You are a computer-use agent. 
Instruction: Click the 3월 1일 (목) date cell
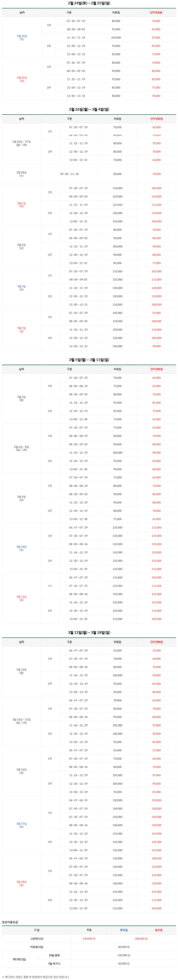point(21,205)
